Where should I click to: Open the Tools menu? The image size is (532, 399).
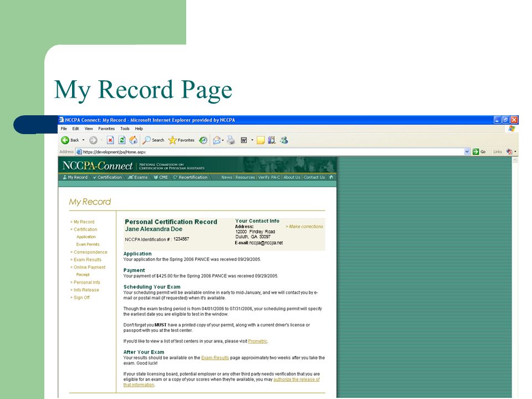[125, 129]
